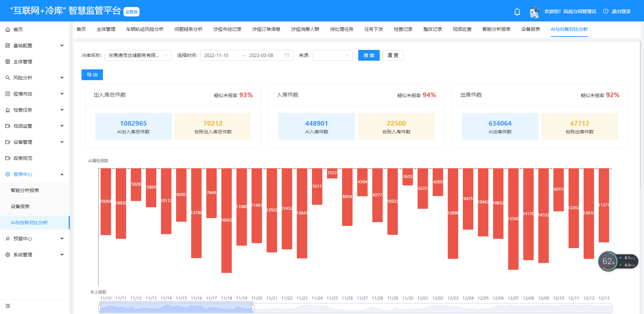Click the user avatar picture
This screenshot has height=314, width=644.
534,12
